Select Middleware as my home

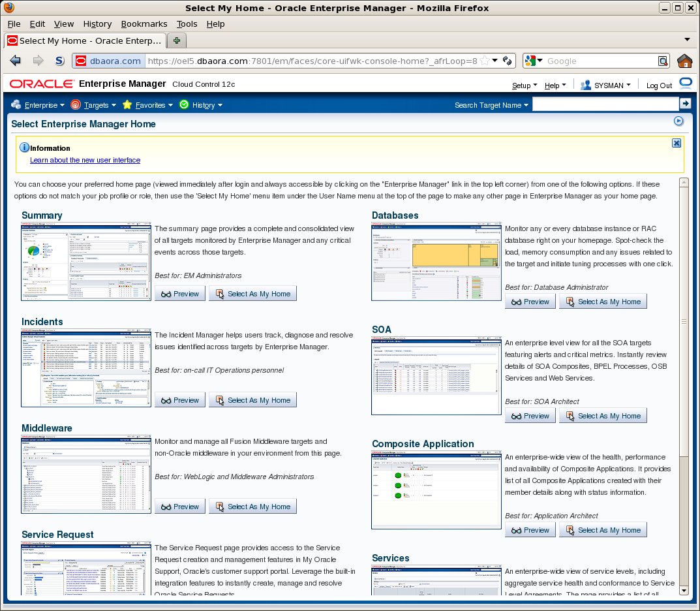point(252,506)
